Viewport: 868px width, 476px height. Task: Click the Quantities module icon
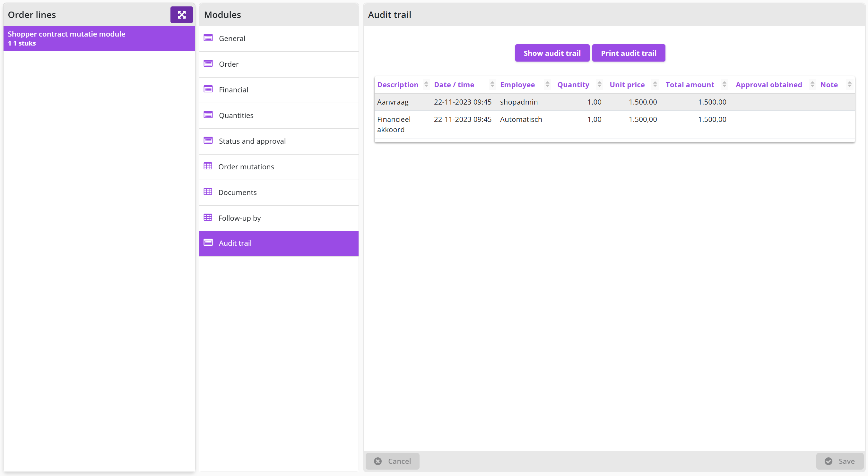pyautogui.click(x=208, y=115)
